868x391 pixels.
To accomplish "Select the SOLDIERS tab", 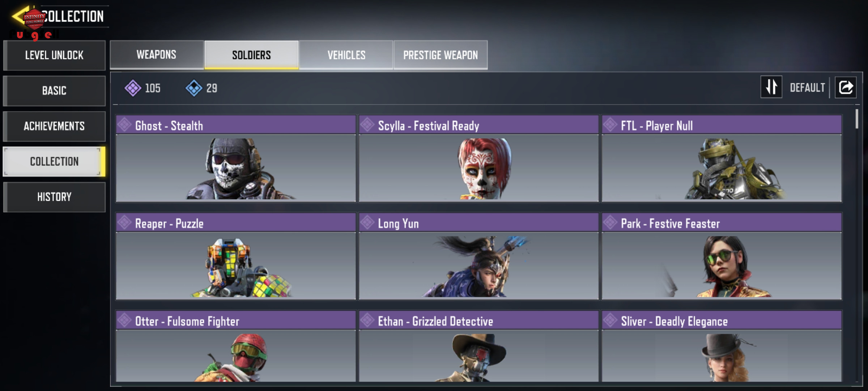I will 251,55.
